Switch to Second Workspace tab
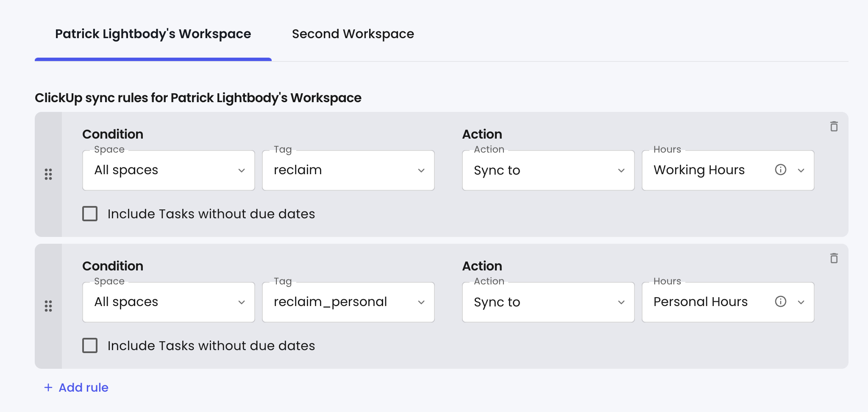 [x=353, y=34]
